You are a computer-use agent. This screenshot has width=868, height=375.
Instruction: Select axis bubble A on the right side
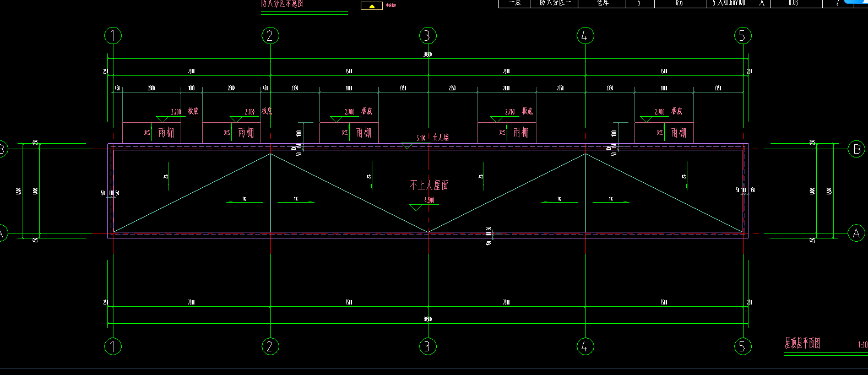[856, 233]
